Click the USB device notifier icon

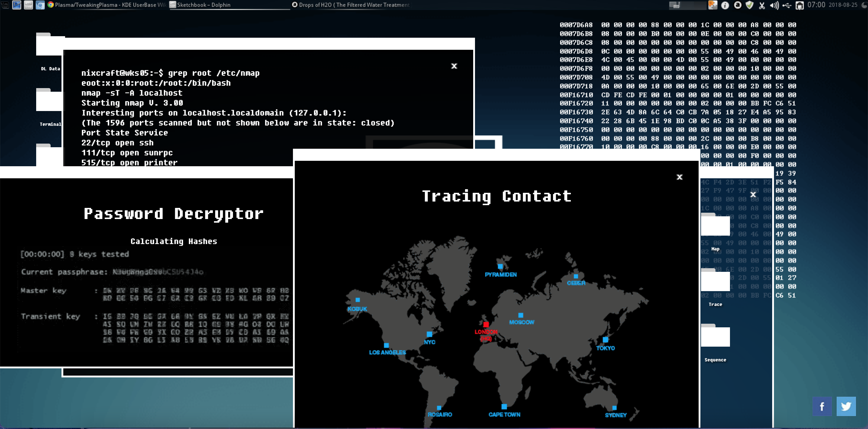click(x=787, y=5)
